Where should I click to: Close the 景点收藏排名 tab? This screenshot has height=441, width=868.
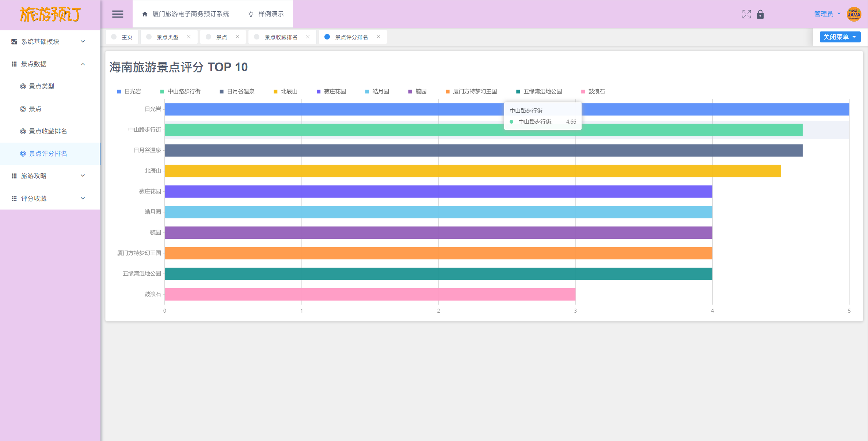308,37
